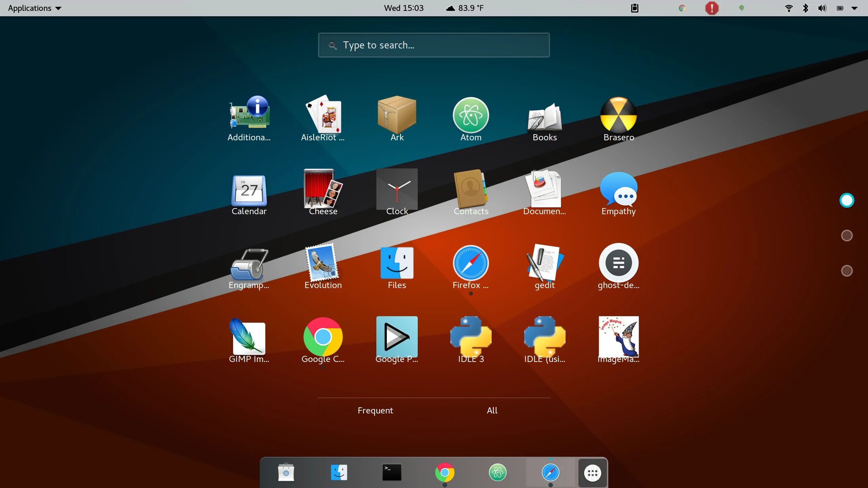The image size is (868, 488).
Task: Open the Cheese webcam app
Action: [x=323, y=189]
